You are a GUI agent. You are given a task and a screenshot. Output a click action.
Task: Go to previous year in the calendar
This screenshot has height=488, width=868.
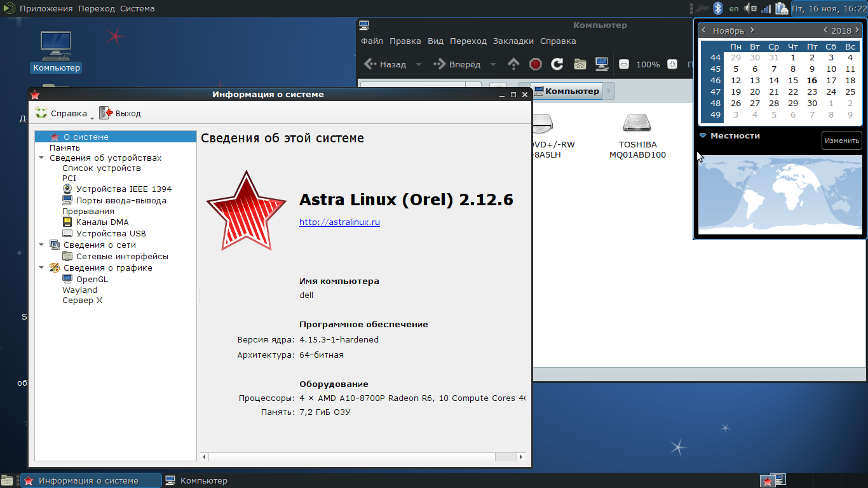coord(825,30)
